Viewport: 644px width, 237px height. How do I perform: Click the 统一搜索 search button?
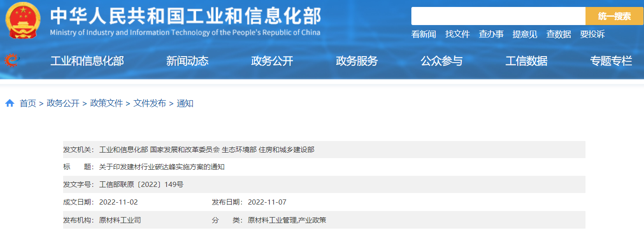[x=614, y=16]
